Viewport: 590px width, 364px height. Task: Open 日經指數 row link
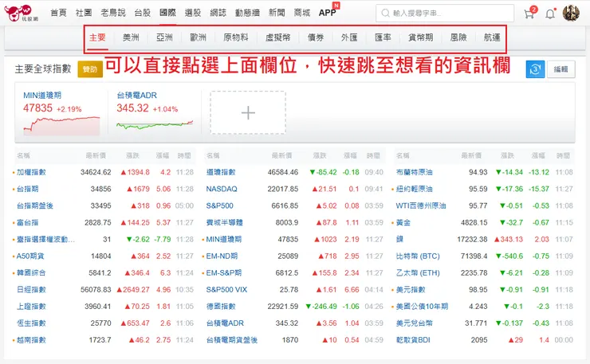[x=31, y=290]
